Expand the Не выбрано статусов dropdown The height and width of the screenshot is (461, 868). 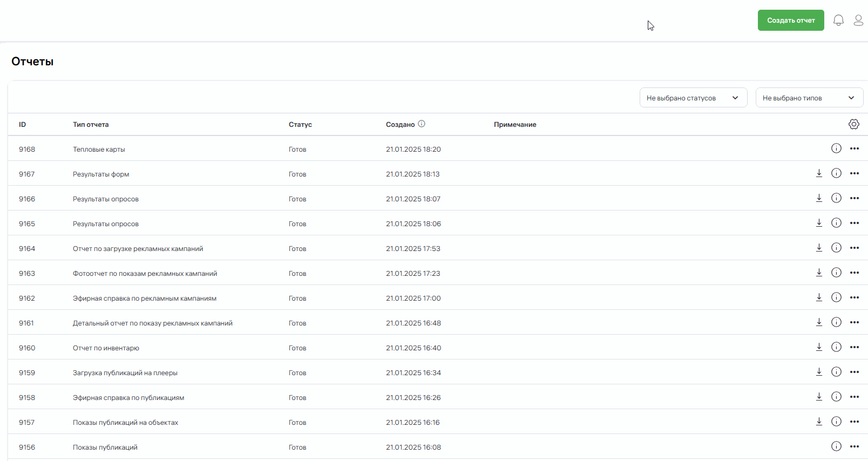(693, 98)
